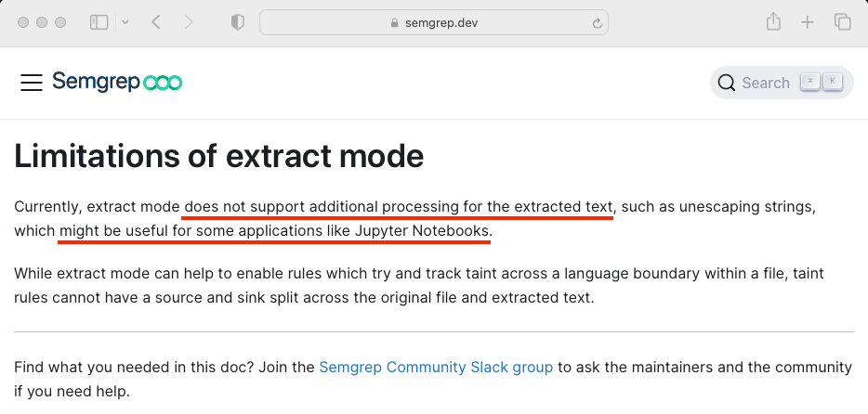The height and width of the screenshot is (414, 868).
Task: Click the lock icon beside semgrep.dev
Action: click(395, 22)
